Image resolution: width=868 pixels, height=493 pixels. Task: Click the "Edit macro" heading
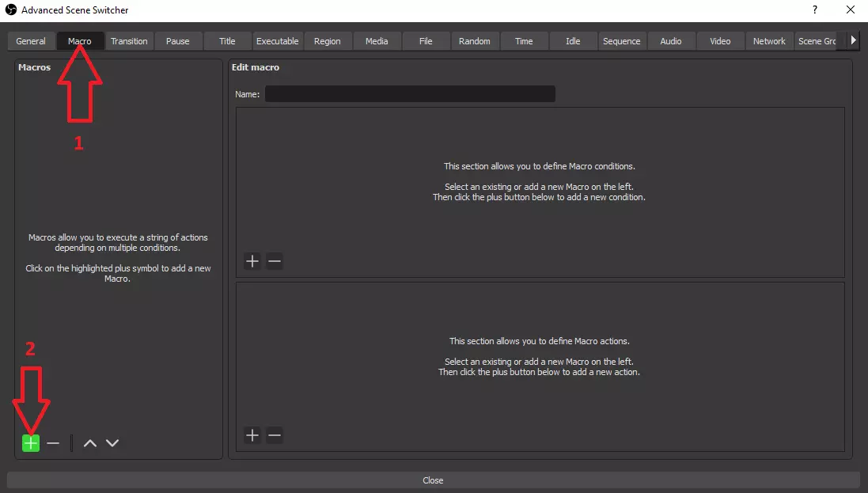tap(256, 67)
